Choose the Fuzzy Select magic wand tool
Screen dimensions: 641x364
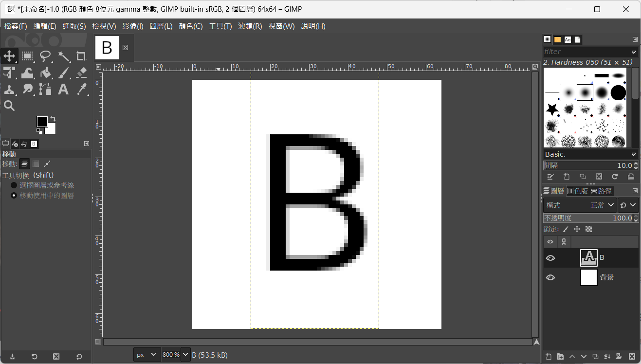tap(63, 56)
